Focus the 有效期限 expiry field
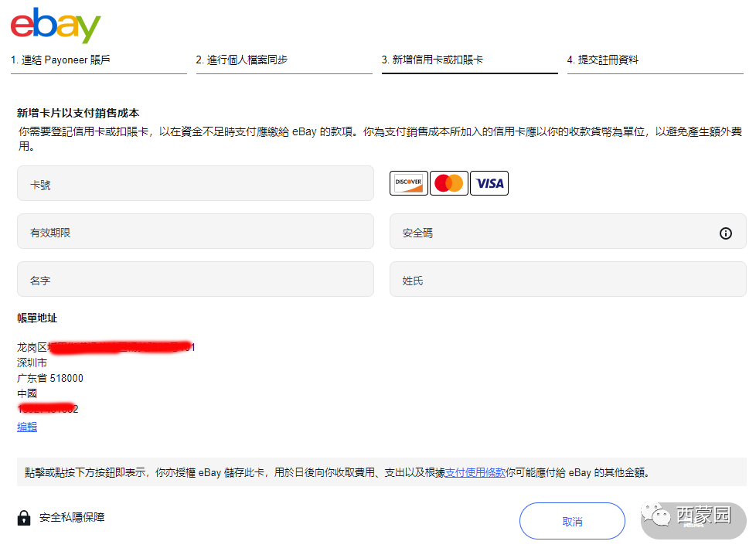The width and height of the screenshot is (756, 548). click(196, 231)
